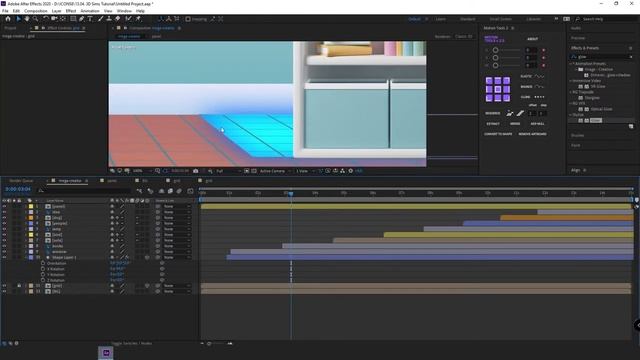
Task: Click CONVERT TO SHAPE button
Action: [x=498, y=134]
